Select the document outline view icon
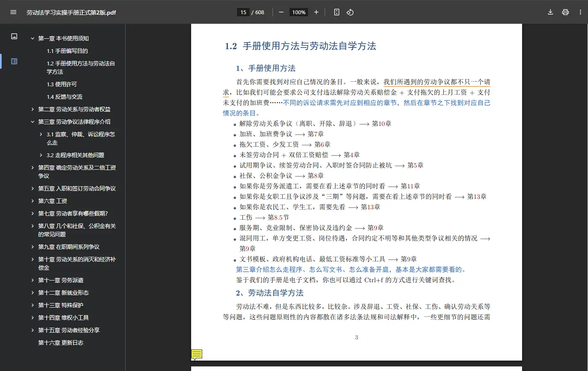The image size is (588, 371). tap(14, 61)
